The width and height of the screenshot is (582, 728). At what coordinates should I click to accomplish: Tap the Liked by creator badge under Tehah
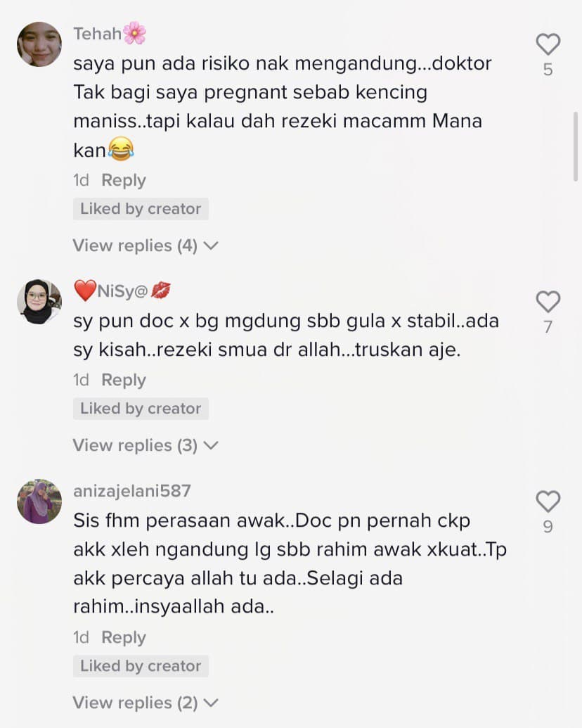point(141,209)
